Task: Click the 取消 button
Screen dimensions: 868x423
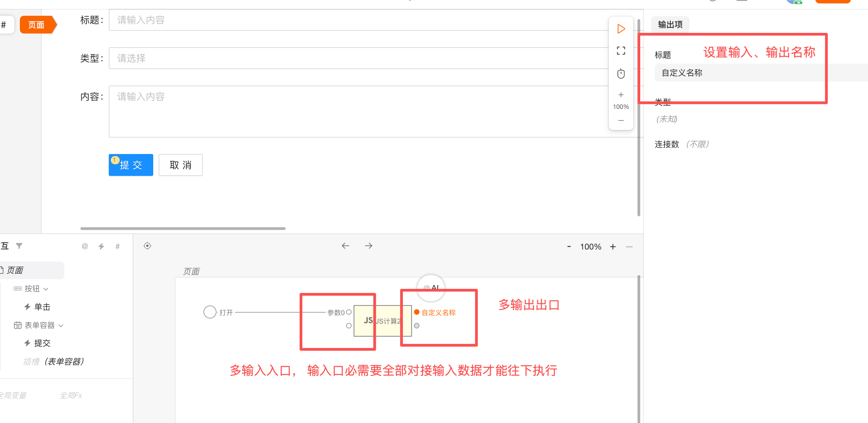Action: (x=181, y=165)
